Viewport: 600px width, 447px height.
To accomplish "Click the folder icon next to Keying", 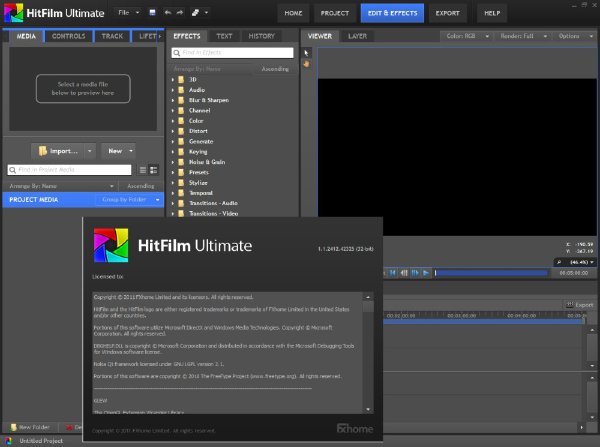I will 181,152.
